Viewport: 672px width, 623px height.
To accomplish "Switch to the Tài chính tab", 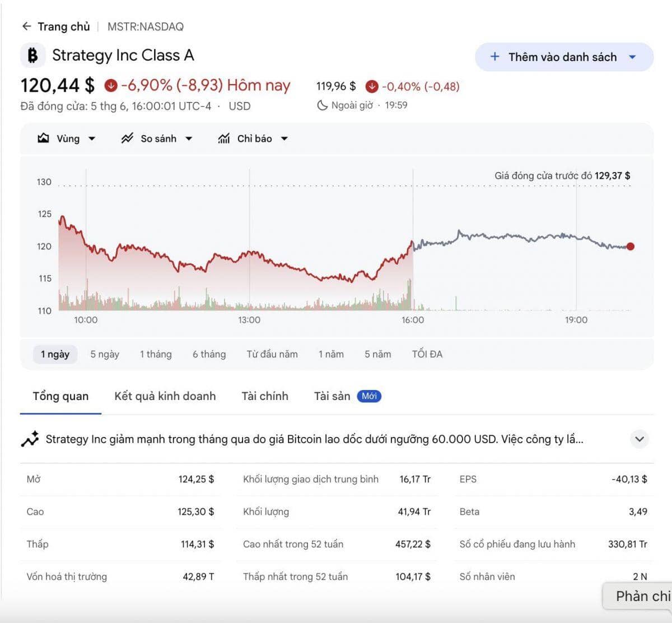I will coord(265,396).
